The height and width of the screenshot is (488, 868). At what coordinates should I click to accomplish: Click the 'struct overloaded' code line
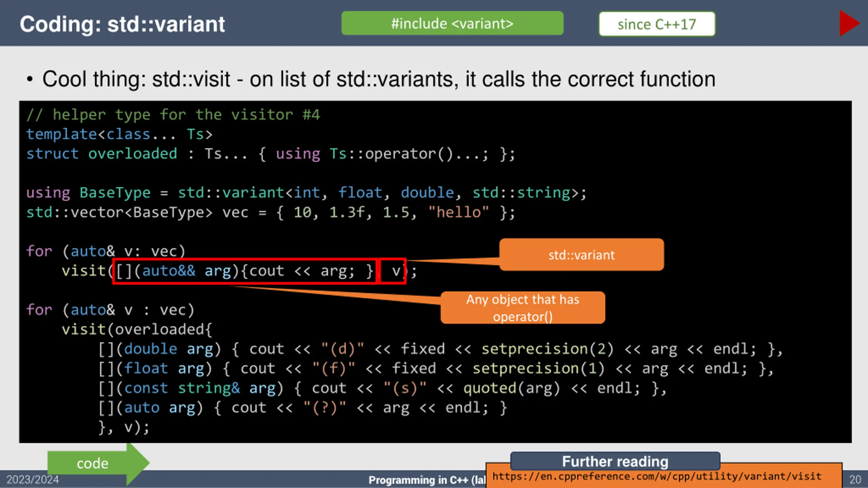[x=271, y=154]
